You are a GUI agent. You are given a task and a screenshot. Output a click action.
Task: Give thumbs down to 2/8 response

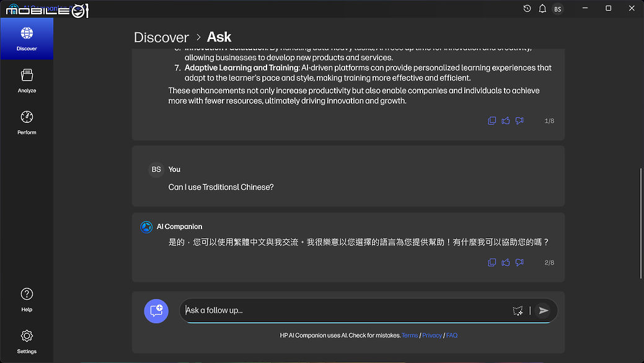[x=519, y=262]
